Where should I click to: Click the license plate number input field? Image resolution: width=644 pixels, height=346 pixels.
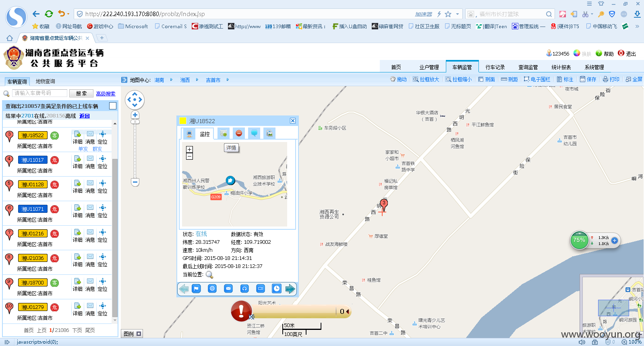click(x=39, y=93)
